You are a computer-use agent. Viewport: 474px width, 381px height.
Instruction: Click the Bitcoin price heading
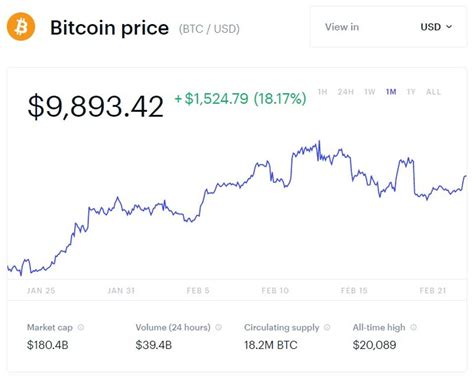pyautogui.click(x=109, y=28)
